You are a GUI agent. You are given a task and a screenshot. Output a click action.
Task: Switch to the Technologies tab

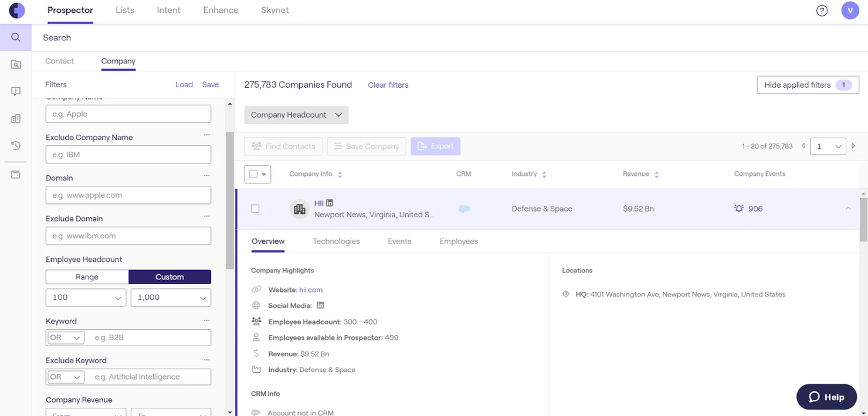pos(336,241)
